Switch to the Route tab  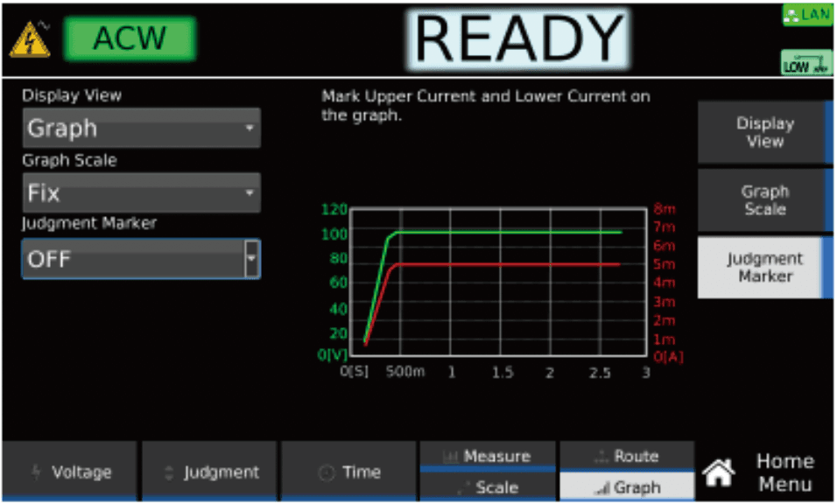pos(627,456)
